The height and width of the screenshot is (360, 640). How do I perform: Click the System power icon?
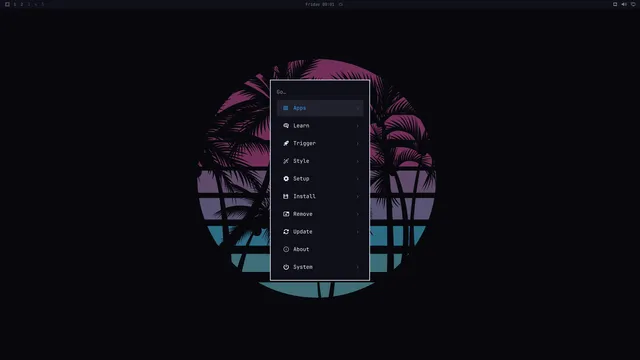tap(286, 267)
